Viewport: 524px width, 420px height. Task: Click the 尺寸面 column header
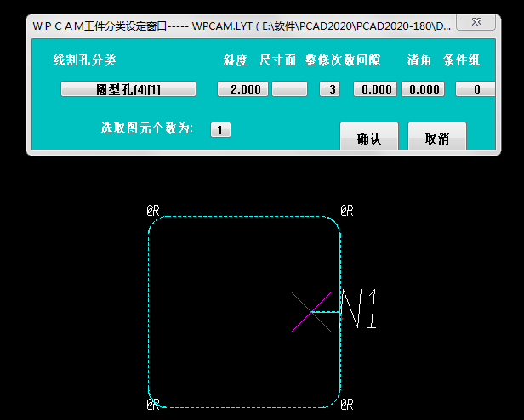[277, 60]
